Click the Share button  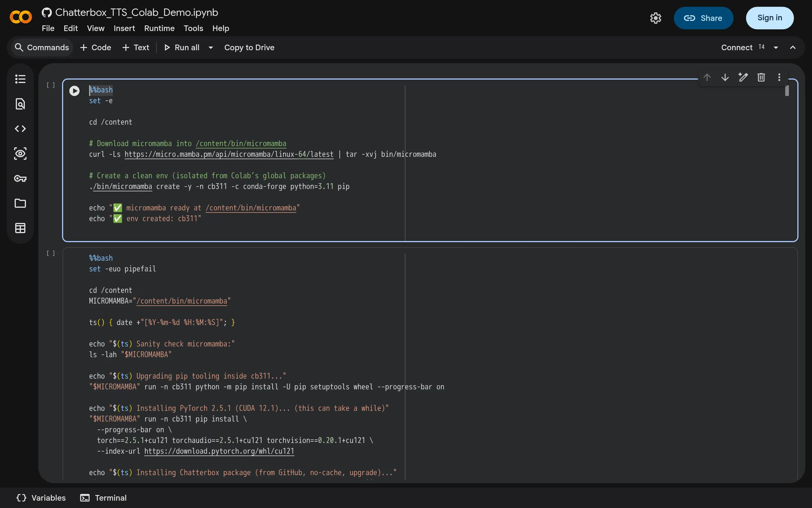coord(703,18)
